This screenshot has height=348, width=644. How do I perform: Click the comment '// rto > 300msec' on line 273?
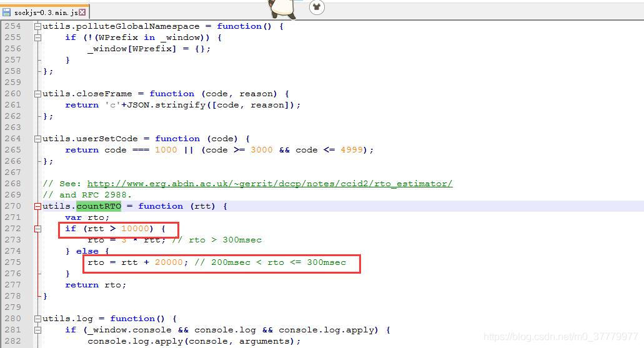pos(217,240)
